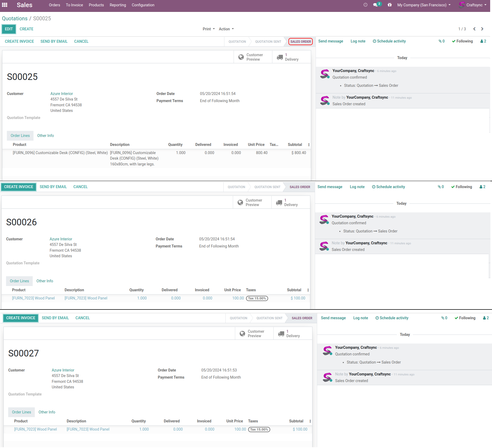Screen dimensions: 492x448
Task: Toggle Following status on S00025
Action: point(462,41)
